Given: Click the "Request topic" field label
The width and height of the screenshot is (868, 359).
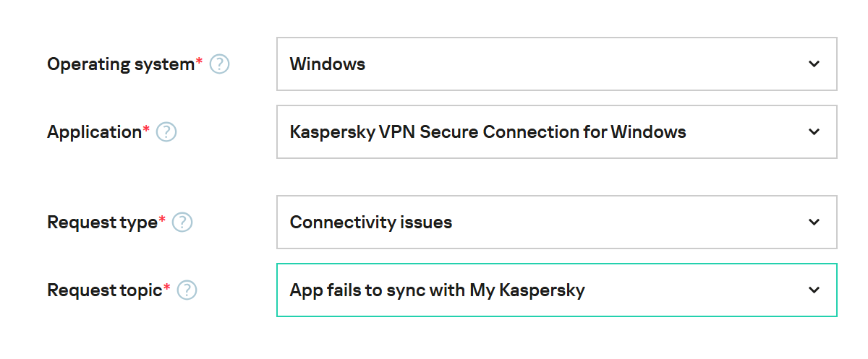Looking at the screenshot, I should 104,290.
